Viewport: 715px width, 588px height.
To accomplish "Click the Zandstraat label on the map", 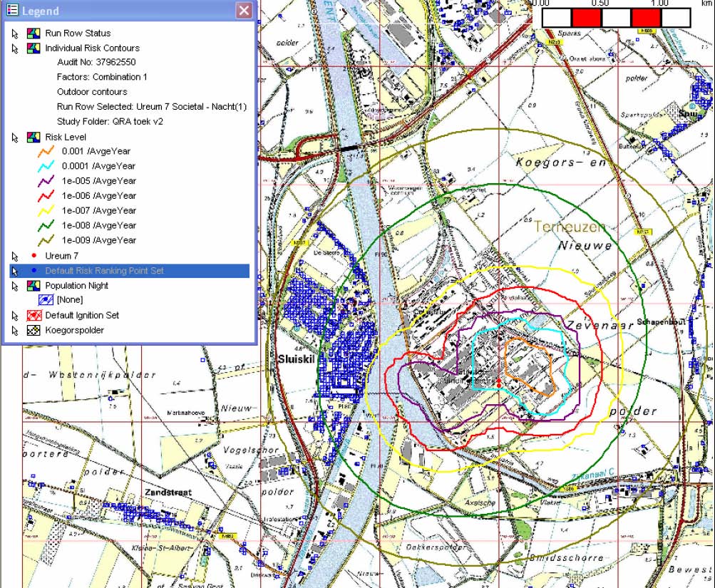I will click(x=168, y=492).
